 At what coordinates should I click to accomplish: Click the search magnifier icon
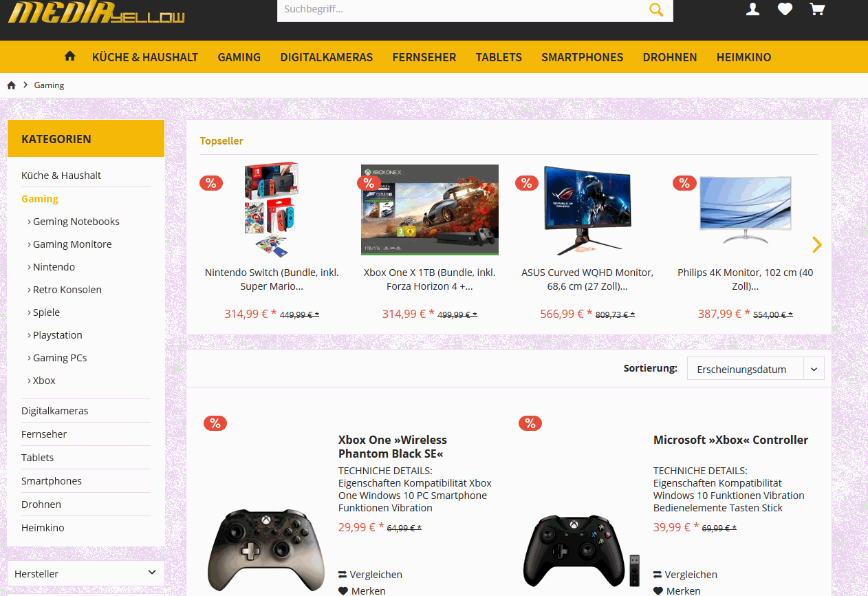click(x=656, y=10)
